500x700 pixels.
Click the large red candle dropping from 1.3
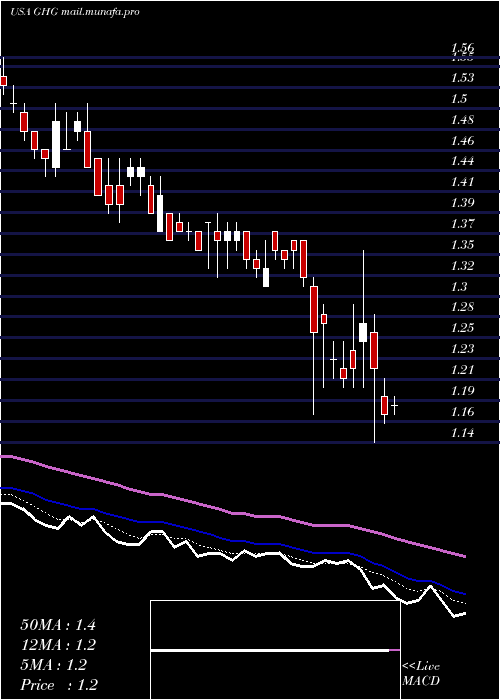314,309
